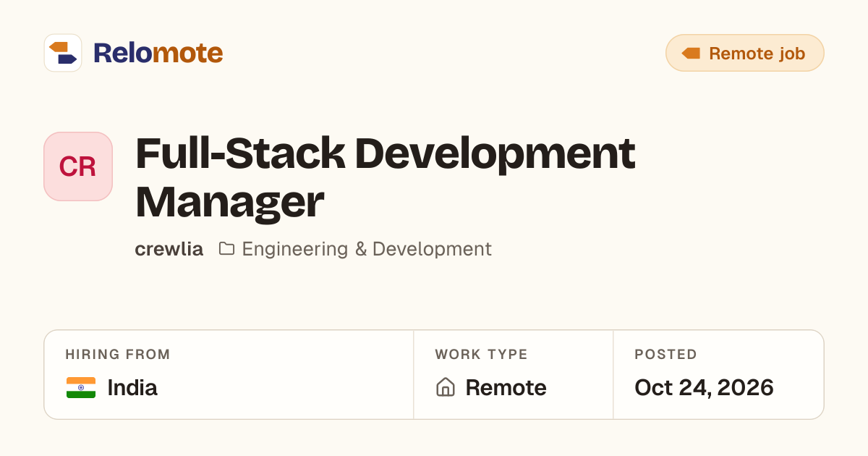Viewport: 868px width, 456px height.
Task: Click the Relomote signpost logo icon
Action: click(63, 53)
